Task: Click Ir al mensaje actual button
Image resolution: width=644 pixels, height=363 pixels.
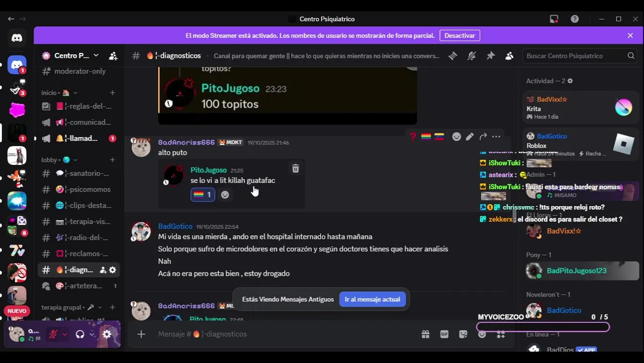Action: tap(372, 299)
